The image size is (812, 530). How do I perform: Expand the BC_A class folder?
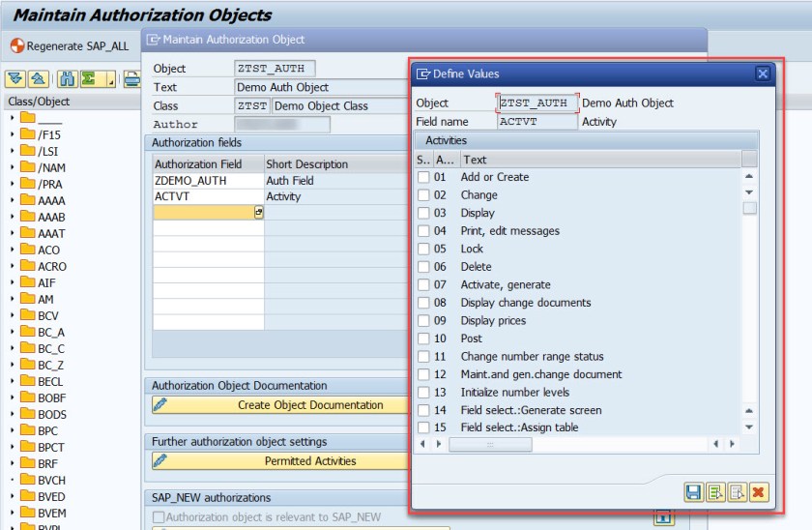click(x=12, y=332)
